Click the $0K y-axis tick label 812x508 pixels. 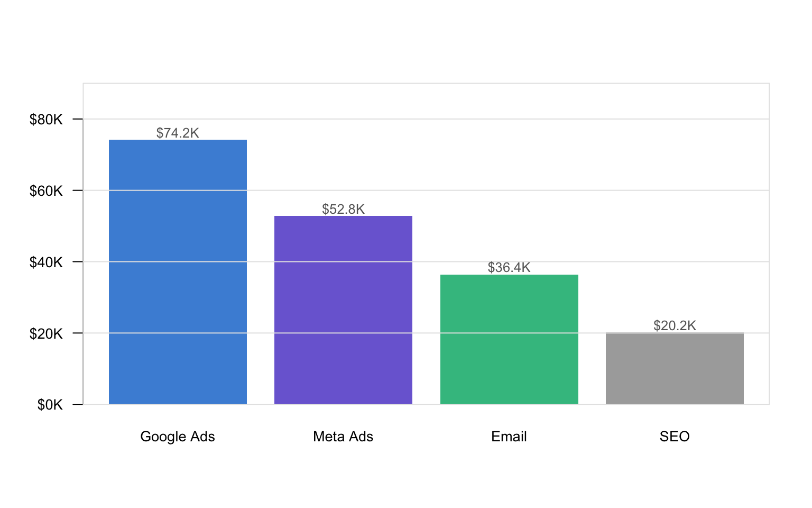50,405
